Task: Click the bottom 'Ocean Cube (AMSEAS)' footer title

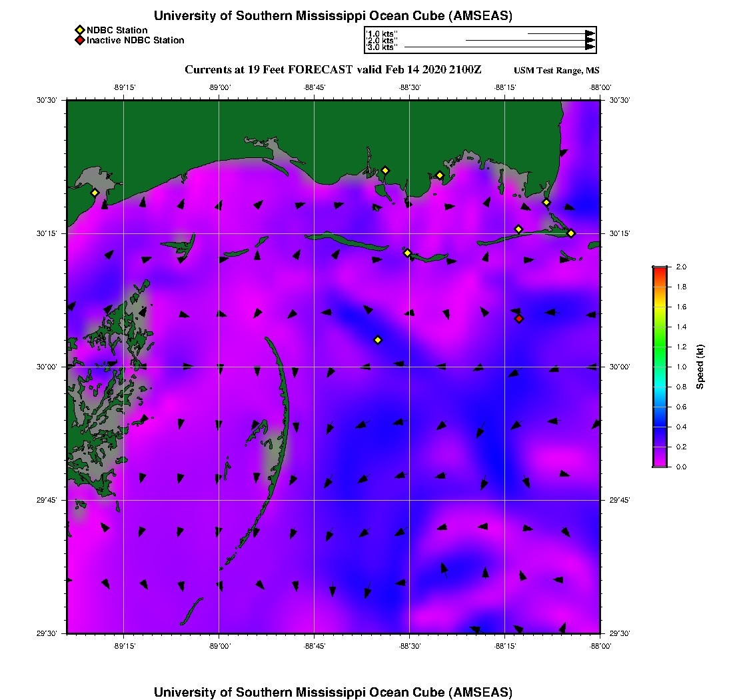Action: pos(333,692)
